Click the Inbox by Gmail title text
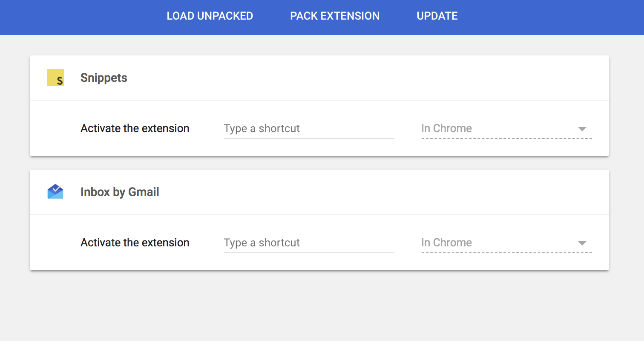The image size is (644, 341). click(120, 192)
